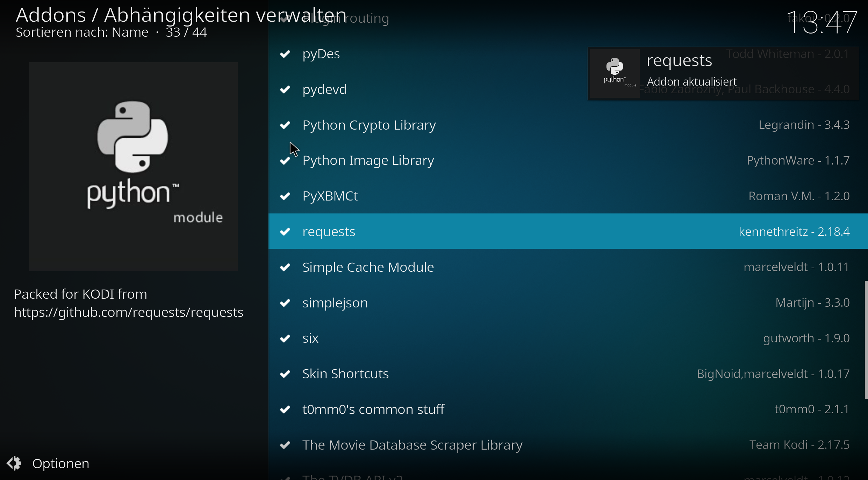
Task: Click the Addon aktualisiert notification text
Action: tap(692, 82)
